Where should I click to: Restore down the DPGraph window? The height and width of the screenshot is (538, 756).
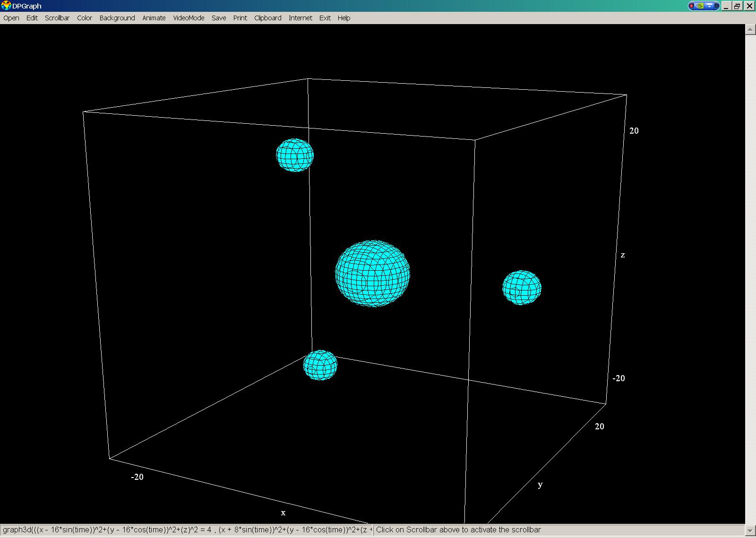pyautogui.click(x=737, y=6)
